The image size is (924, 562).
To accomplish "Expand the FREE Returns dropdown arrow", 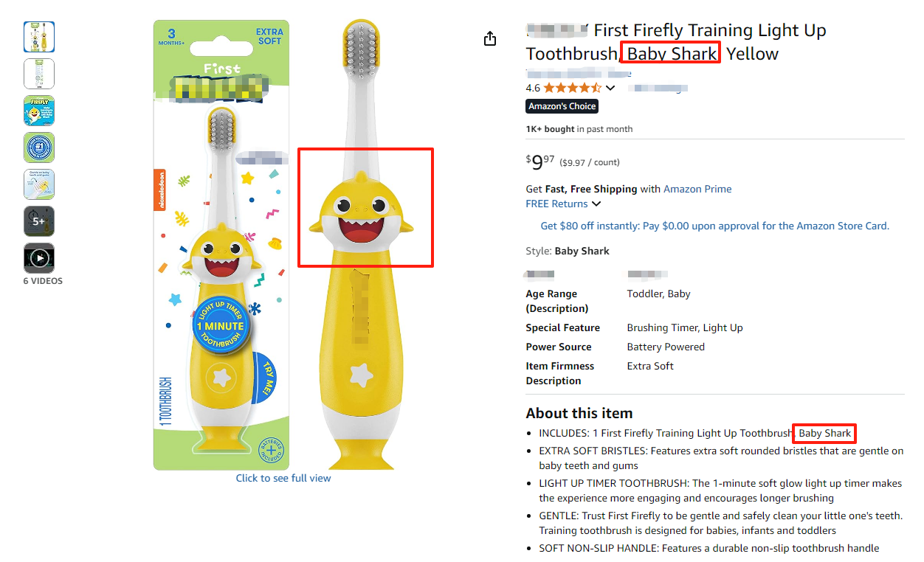I will 596,204.
